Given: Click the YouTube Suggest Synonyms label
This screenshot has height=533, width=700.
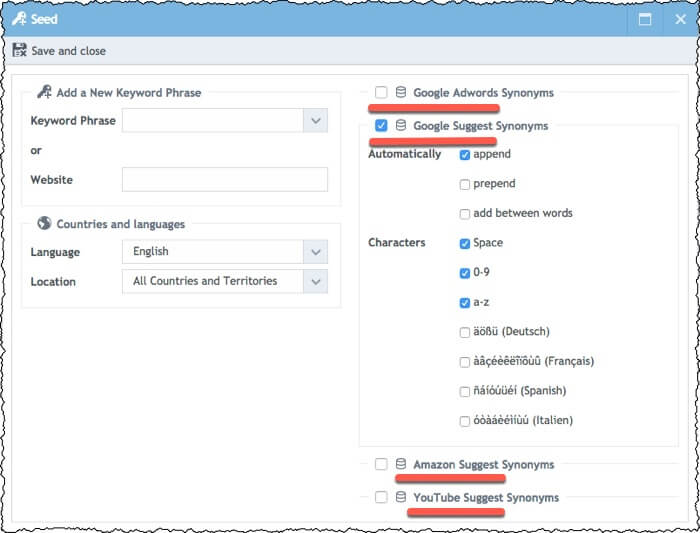Looking at the screenshot, I should tap(486, 497).
